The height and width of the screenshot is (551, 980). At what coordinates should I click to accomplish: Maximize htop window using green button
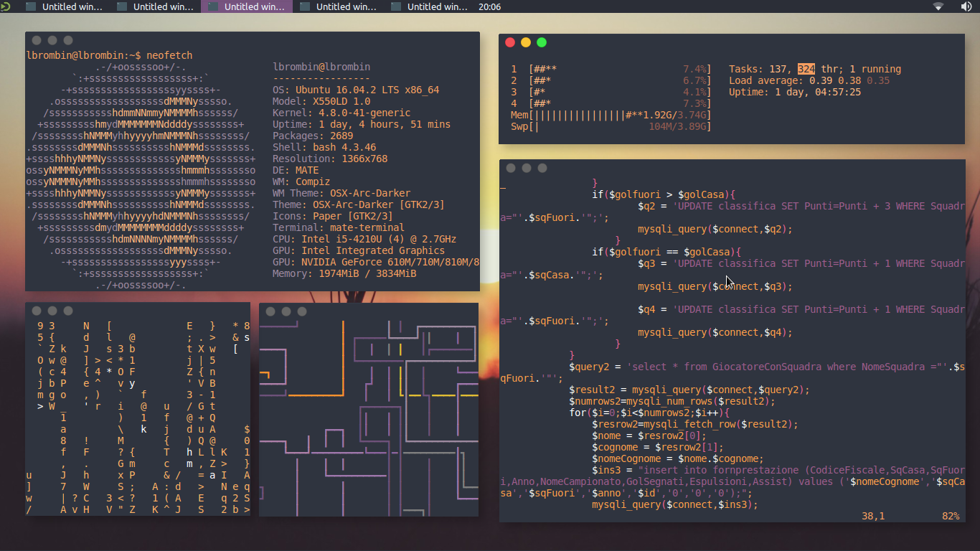point(542,42)
